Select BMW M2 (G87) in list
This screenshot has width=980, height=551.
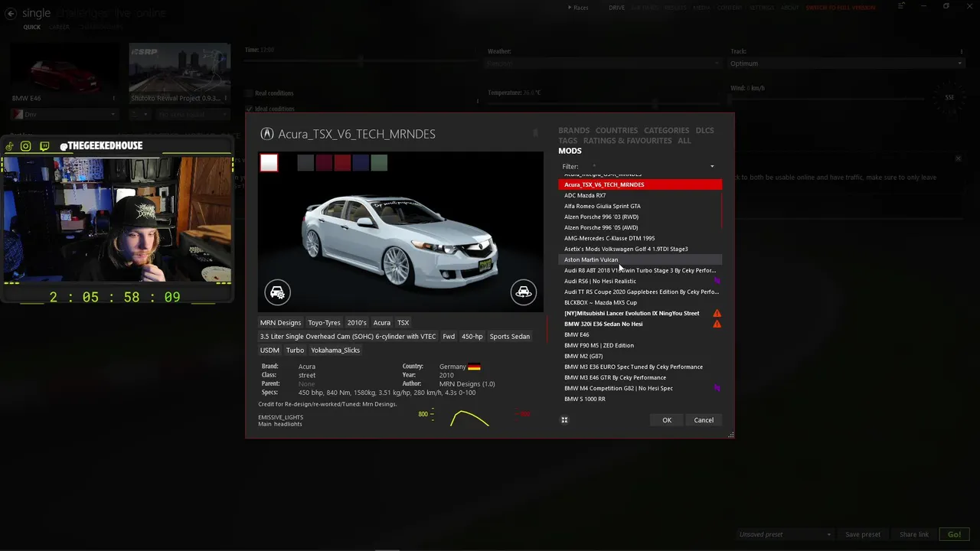click(640, 356)
